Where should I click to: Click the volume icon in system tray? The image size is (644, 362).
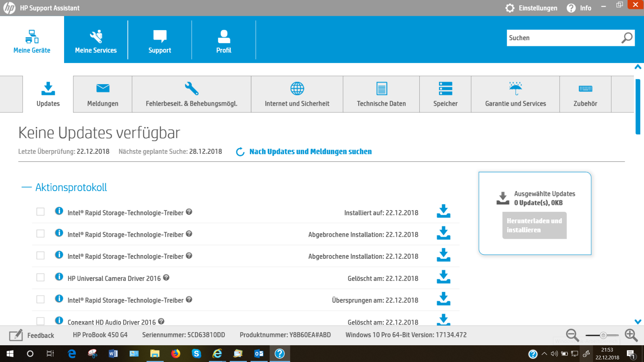tap(554, 354)
